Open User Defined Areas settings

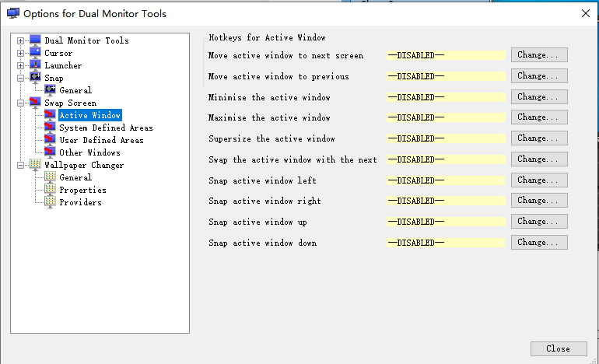point(102,140)
